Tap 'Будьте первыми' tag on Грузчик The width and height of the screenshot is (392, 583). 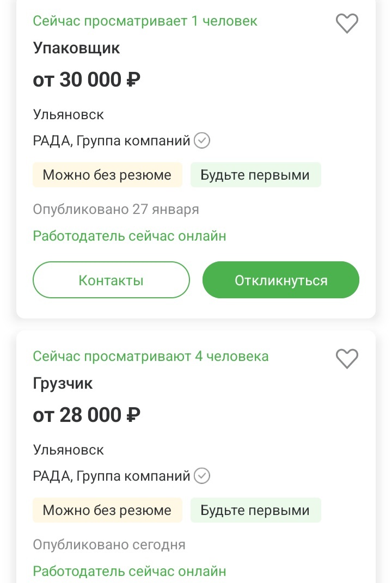point(255,511)
